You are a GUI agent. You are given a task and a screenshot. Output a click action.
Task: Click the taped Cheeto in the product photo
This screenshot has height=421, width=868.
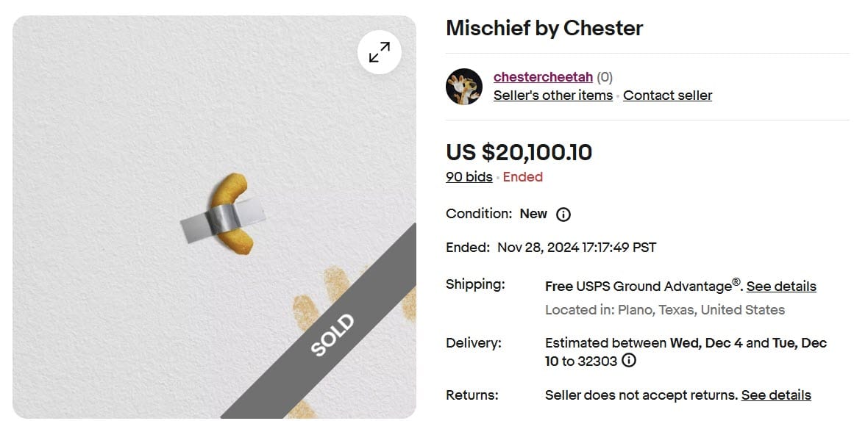click(231, 214)
